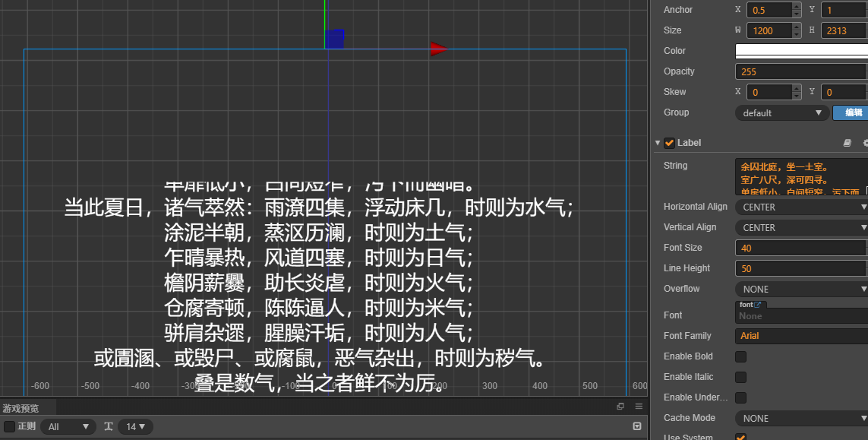This screenshot has width=868, height=440.
Task: Click the Anchor X input field
Action: click(769, 10)
